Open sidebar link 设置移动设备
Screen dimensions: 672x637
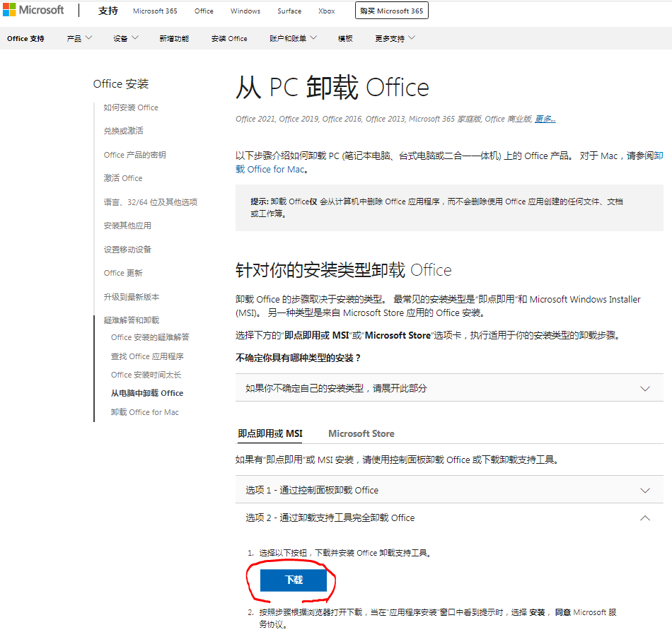click(127, 250)
